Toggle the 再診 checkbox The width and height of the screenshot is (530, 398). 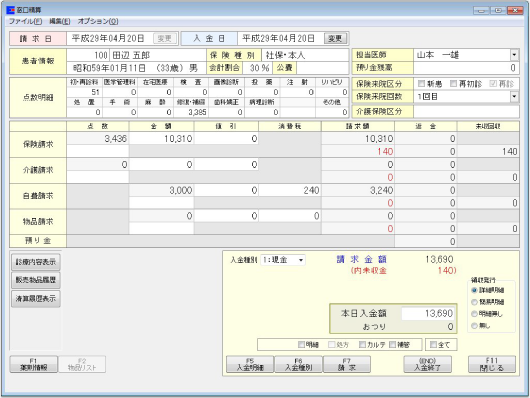click(x=493, y=84)
